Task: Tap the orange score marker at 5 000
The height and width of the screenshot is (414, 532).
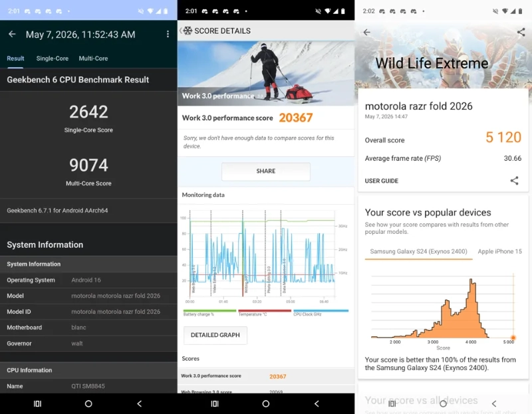Action: coord(513,338)
